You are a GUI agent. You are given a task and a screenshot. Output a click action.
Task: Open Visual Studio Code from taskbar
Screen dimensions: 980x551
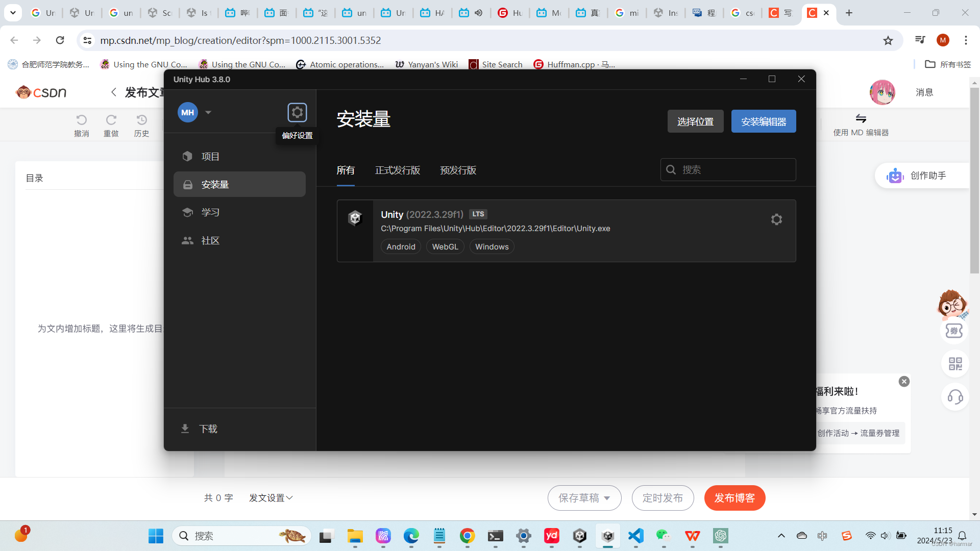[635, 536]
